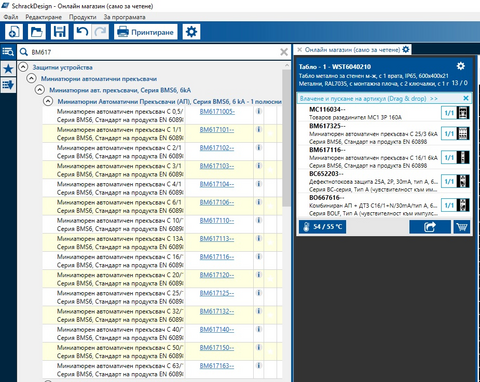Image resolution: width=480 pixels, height=382 pixels.
Task: Collapse Миниатюрни автоматични прекъсвачи node
Action: [x=31, y=79]
